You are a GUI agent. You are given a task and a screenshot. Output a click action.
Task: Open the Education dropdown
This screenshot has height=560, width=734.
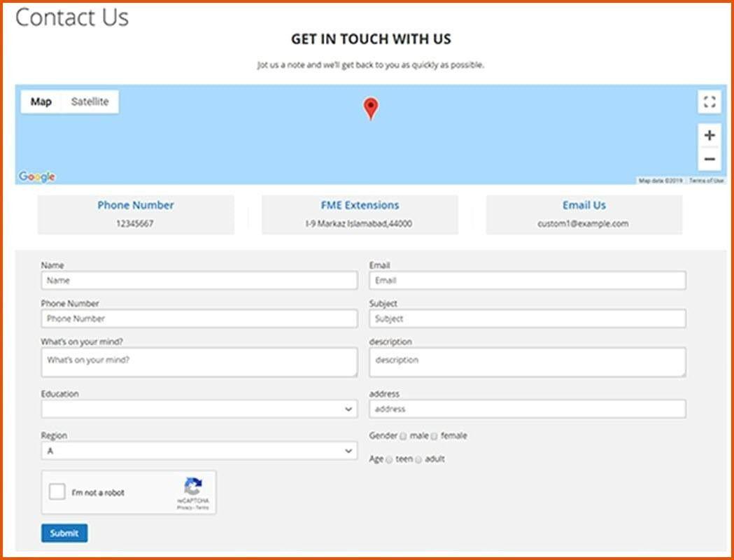tap(199, 409)
